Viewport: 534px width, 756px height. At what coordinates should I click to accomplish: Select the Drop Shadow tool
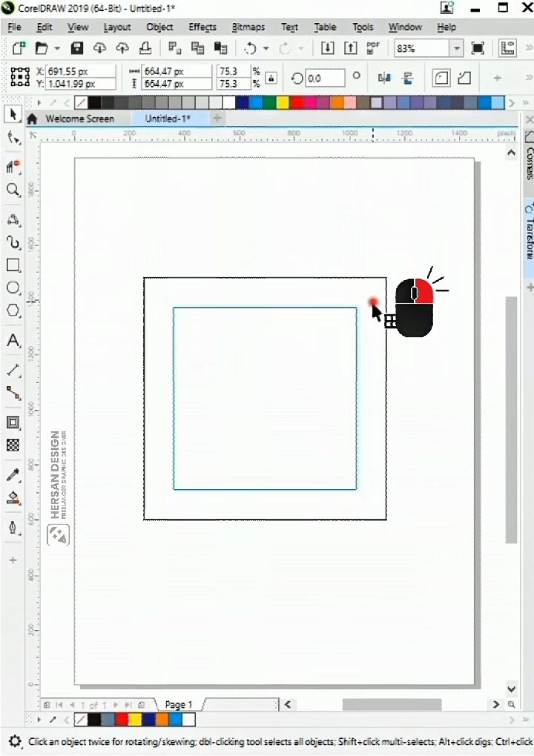tap(13, 422)
